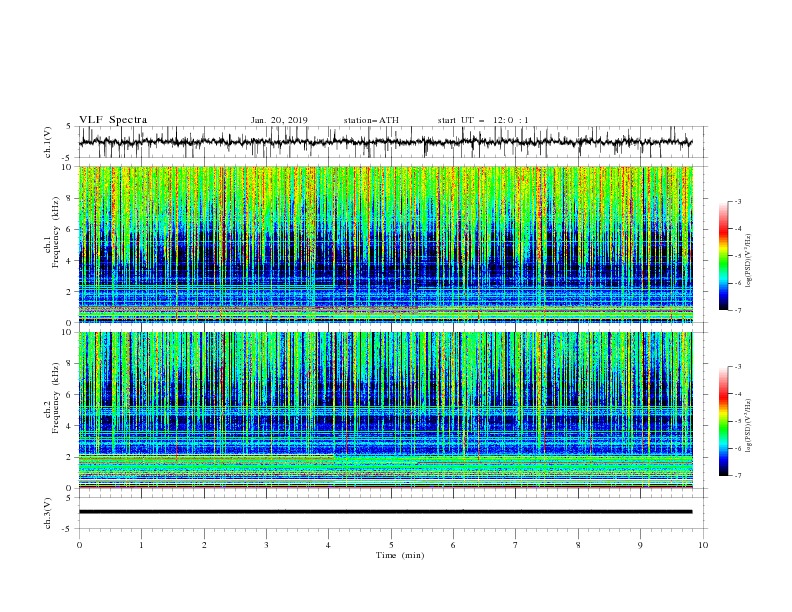Click time axis tick label "9"
Viewport: 792px width, 612px height.
tap(640, 545)
